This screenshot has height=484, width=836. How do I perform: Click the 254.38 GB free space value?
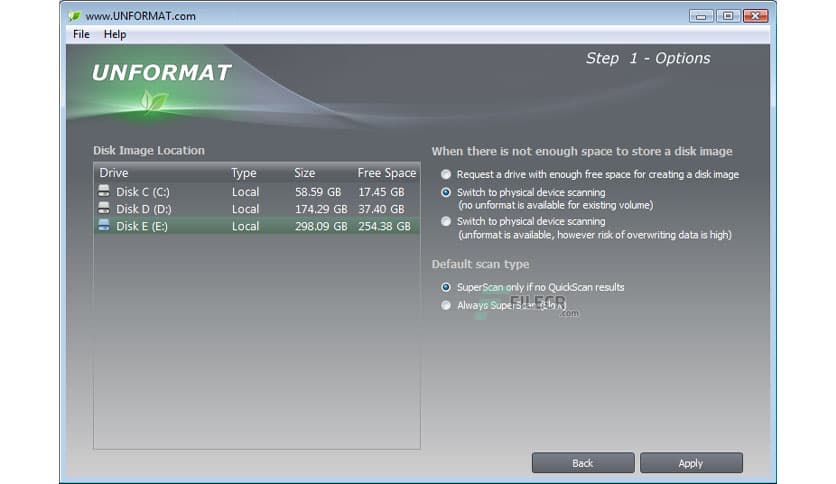point(384,226)
